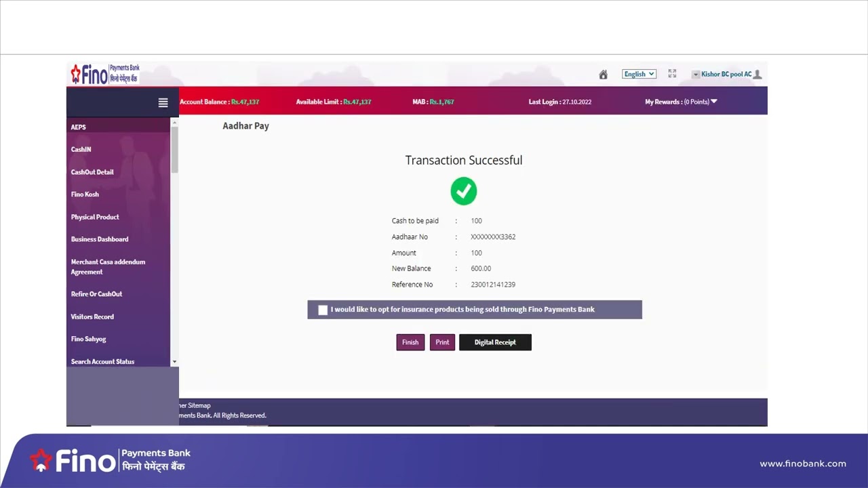
Task: Check the insurance products opt-in checkbox
Action: click(x=323, y=310)
